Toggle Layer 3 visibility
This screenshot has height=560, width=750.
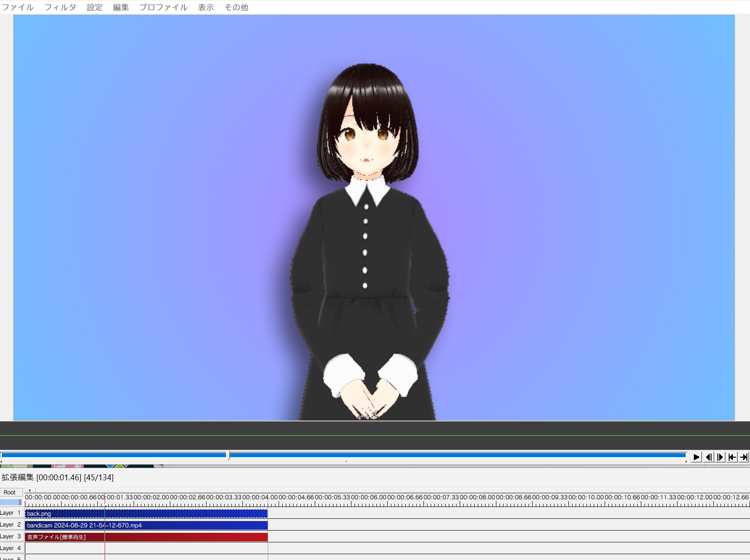tap(11, 536)
